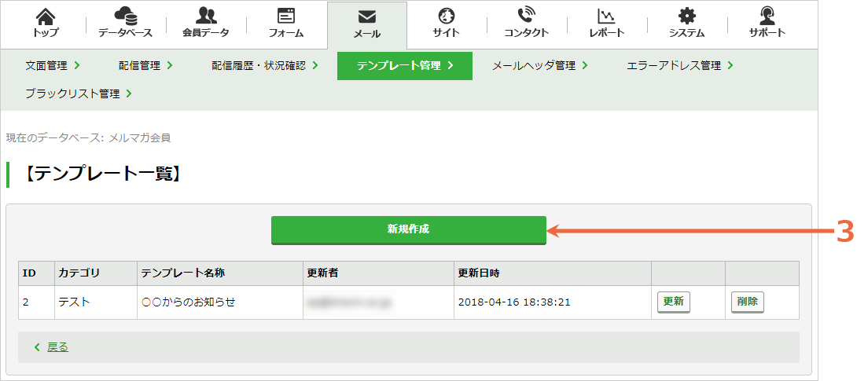Select the コンタクト phone icon

pos(526,16)
